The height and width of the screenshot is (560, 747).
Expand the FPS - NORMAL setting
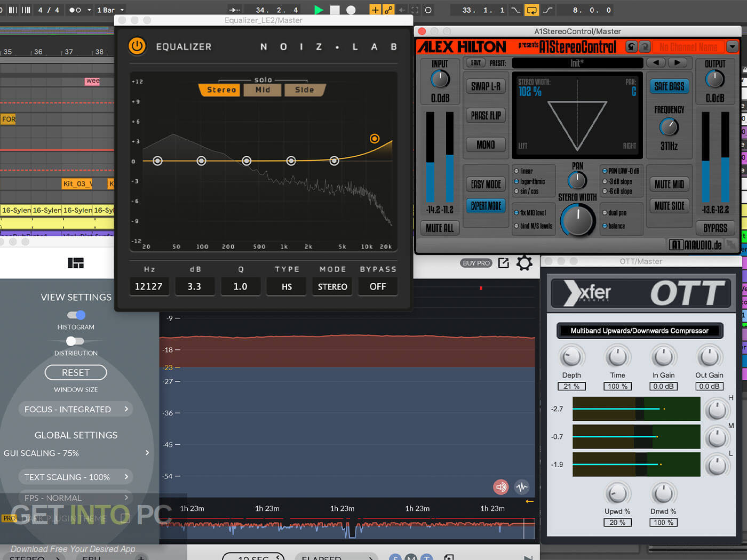(x=76, y=498)
